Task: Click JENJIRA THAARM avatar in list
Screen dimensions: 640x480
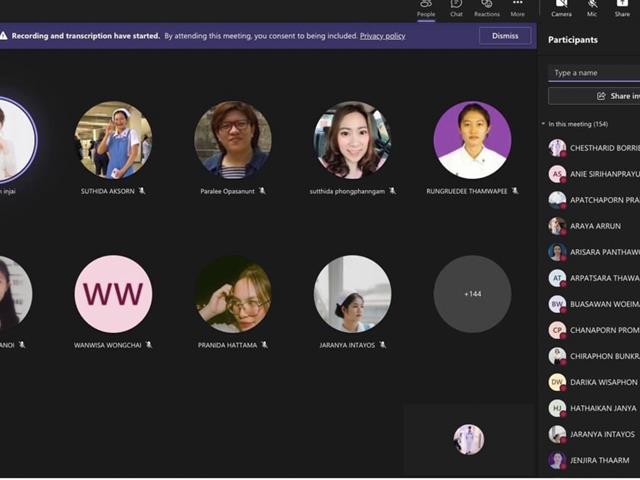Action: click(557, 460)
